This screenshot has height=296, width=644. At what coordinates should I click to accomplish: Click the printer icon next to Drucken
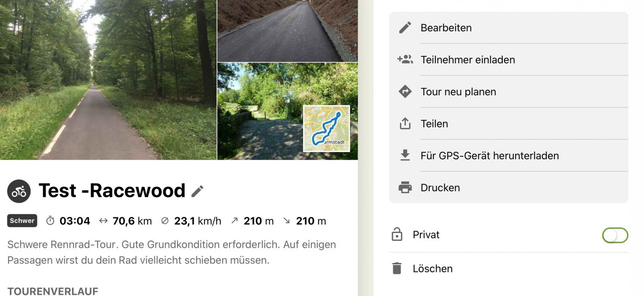pyautogui.click(x=405, y=187)
